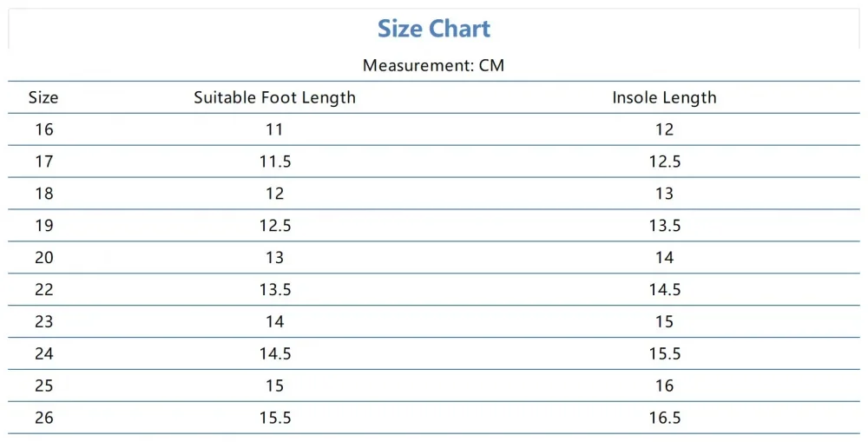
Task: Click size 19 row label
Action: (44, 226)
